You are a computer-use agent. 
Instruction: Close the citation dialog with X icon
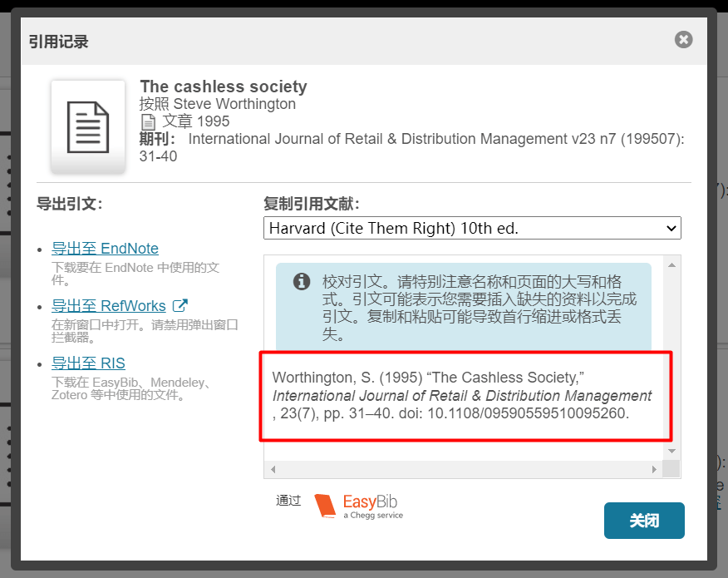pyautogui.click(x=683, y=39)
